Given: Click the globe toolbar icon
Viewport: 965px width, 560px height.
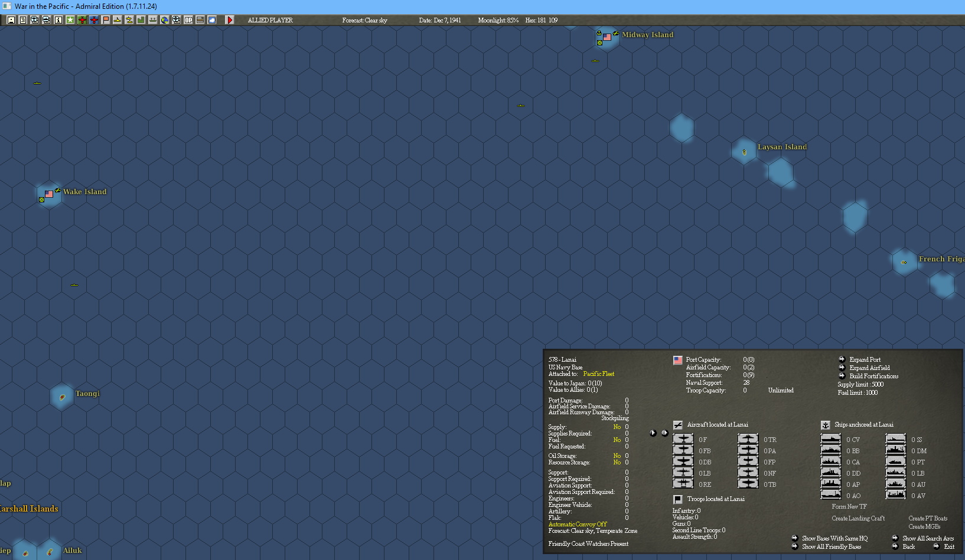Looking at the screenshot, I should tap(165, 20).
